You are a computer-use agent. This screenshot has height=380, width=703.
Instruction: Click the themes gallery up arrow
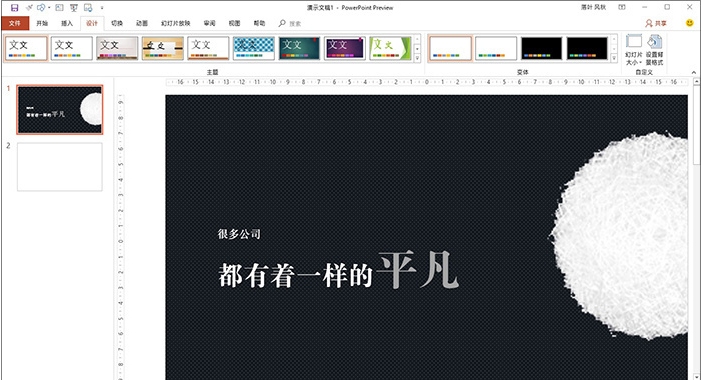[417, 40]
